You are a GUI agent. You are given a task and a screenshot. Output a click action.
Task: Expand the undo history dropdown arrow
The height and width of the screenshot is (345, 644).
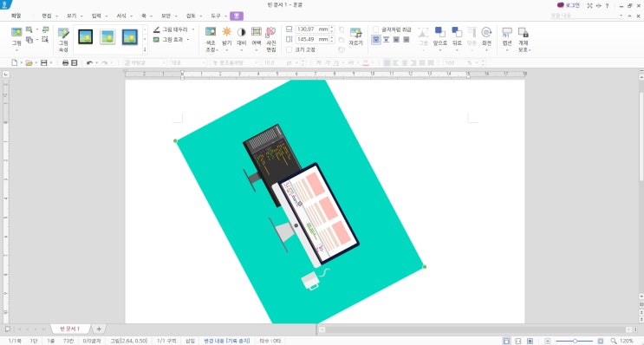click(x=96, y=62)
